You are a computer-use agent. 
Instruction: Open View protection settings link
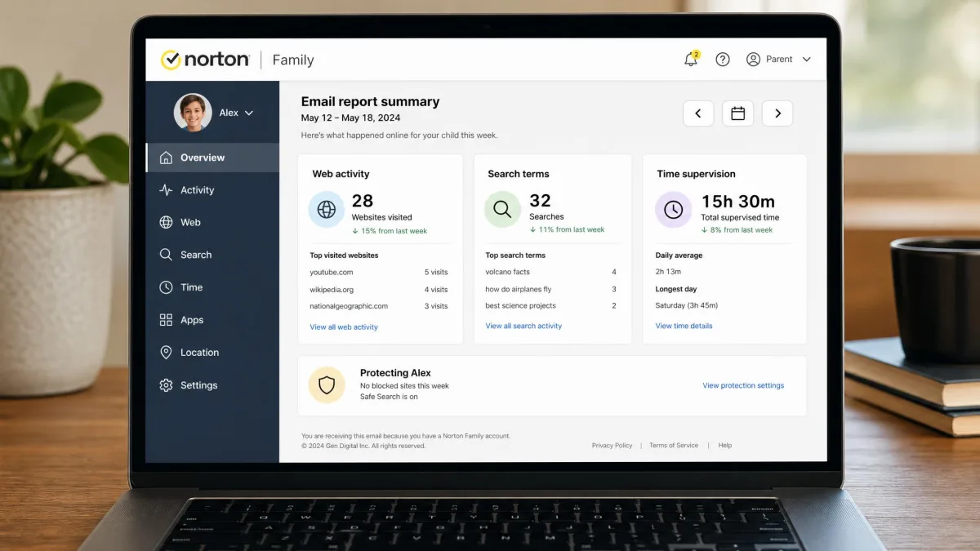coord(743,385)
